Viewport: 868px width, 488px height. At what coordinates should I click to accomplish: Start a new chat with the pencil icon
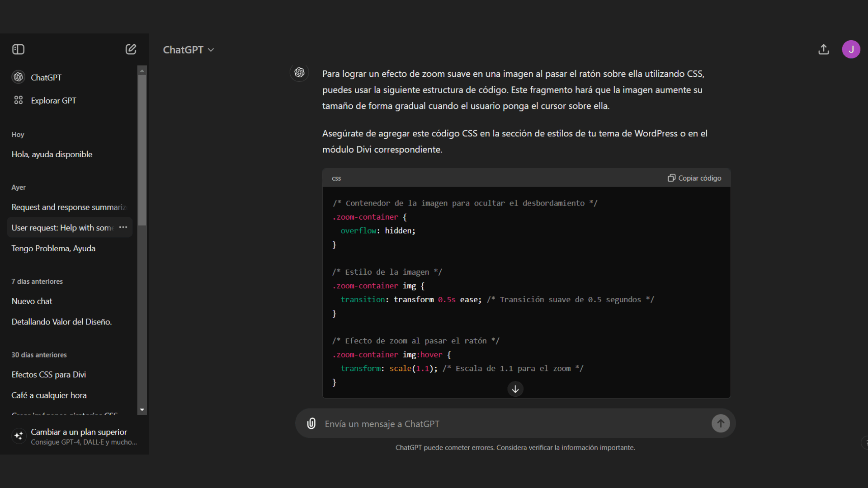131,49
